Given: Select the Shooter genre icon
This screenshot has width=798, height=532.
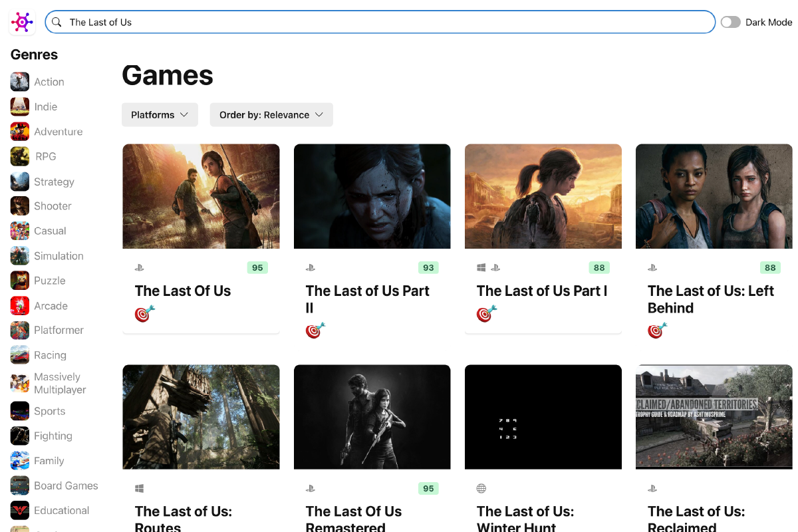Looking at the screenshot, I should (20, 206).
